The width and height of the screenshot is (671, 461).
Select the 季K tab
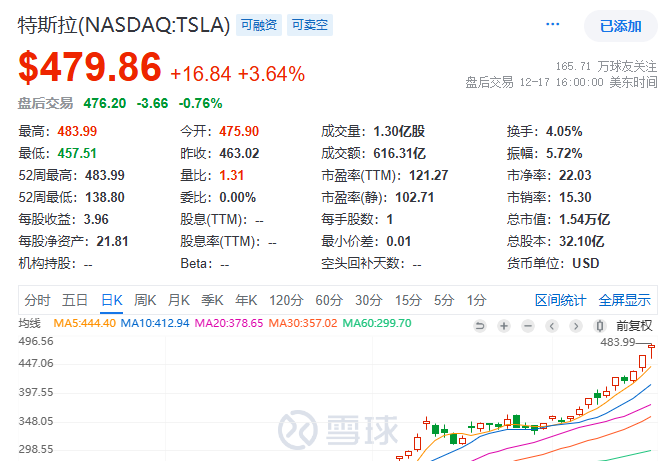[x=212, y=300]
